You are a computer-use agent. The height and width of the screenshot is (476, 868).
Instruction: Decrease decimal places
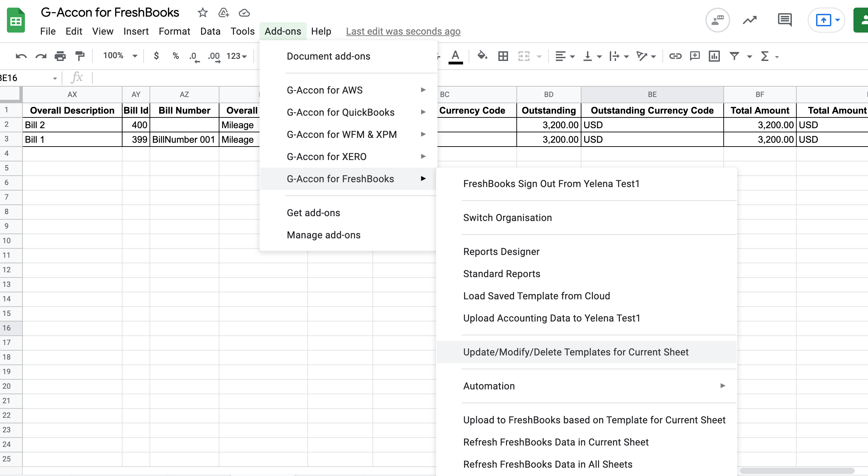pos(195,57)
